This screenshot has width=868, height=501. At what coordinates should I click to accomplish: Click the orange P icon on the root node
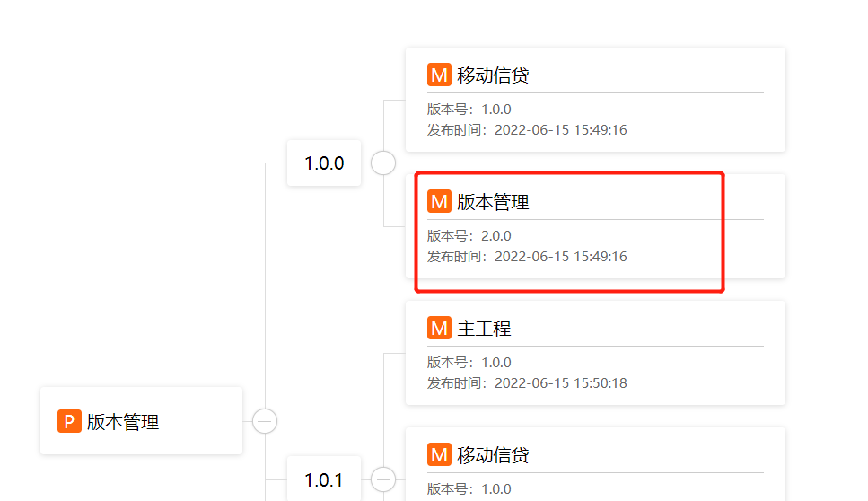tap(69, 421)
